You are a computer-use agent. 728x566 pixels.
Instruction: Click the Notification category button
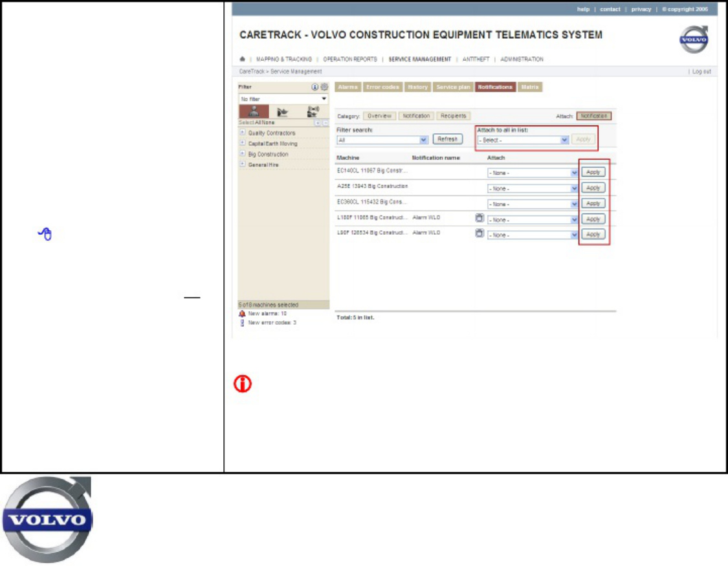417,116
